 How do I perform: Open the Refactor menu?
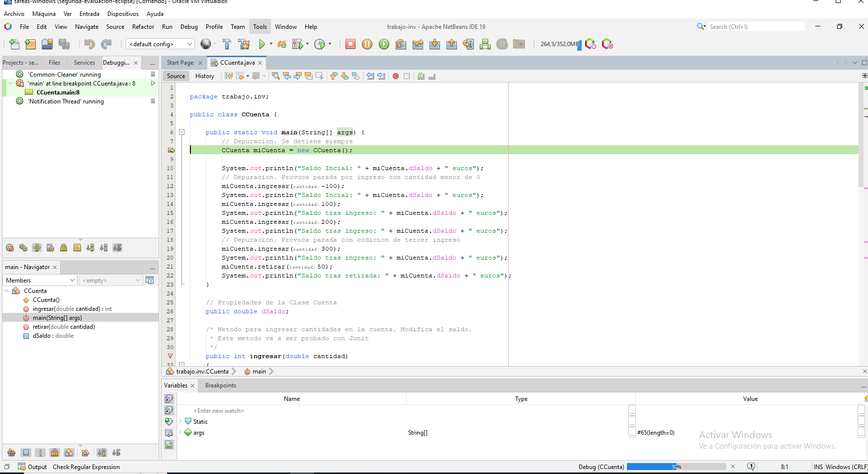[x=143, y=27]
